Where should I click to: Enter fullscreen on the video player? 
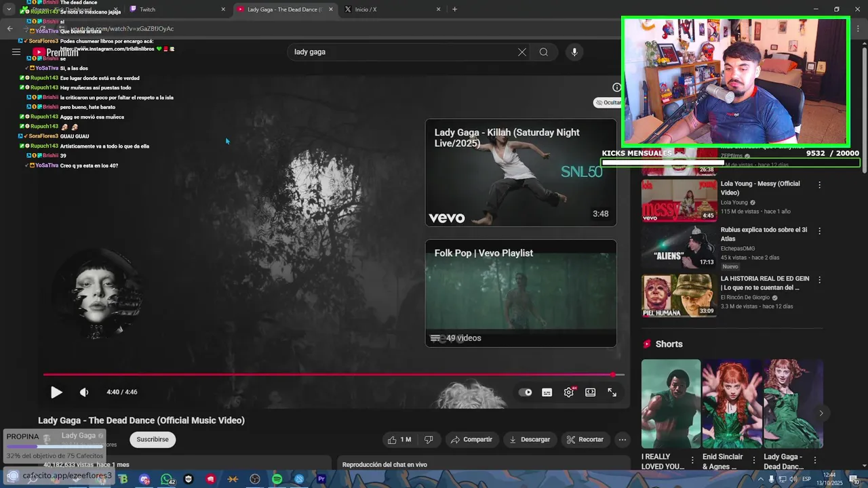612,392
